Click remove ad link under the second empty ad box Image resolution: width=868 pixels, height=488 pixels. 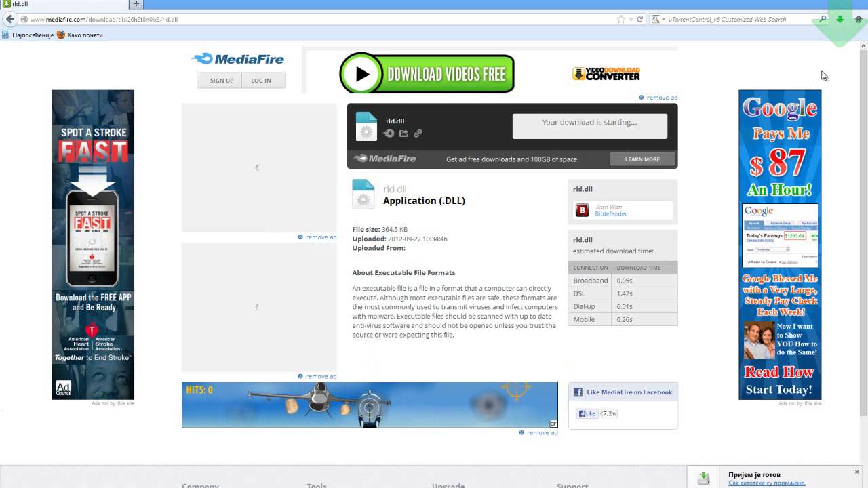317,376
